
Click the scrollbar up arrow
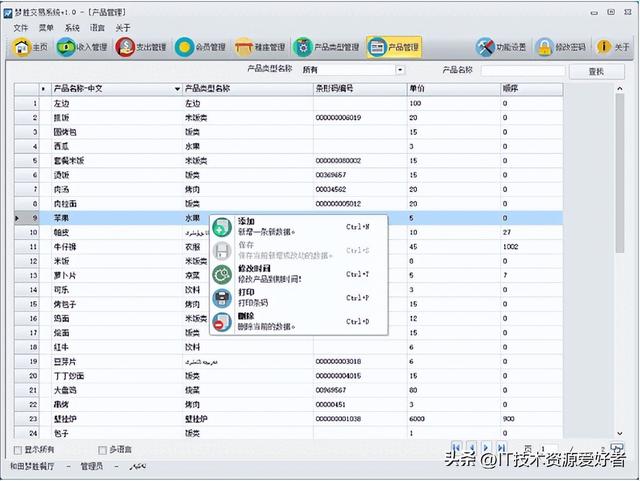click(x=620, y=89)
